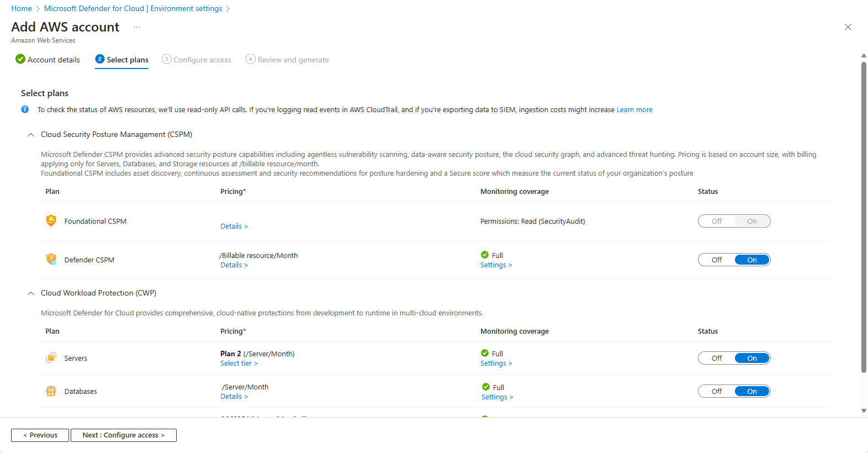
Task: Click the Servers plan icon
Action: pyautogui.click(x=51, y=358)
